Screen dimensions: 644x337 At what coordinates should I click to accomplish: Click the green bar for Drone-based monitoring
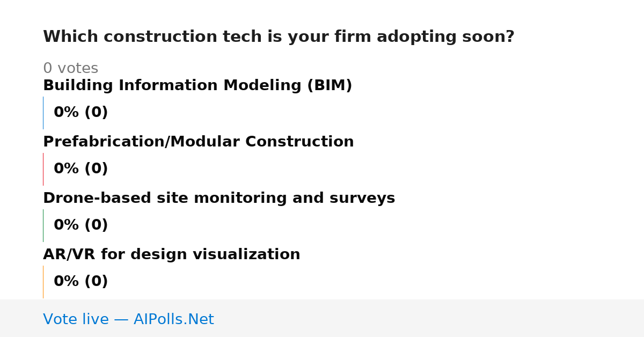click(43, 225)
